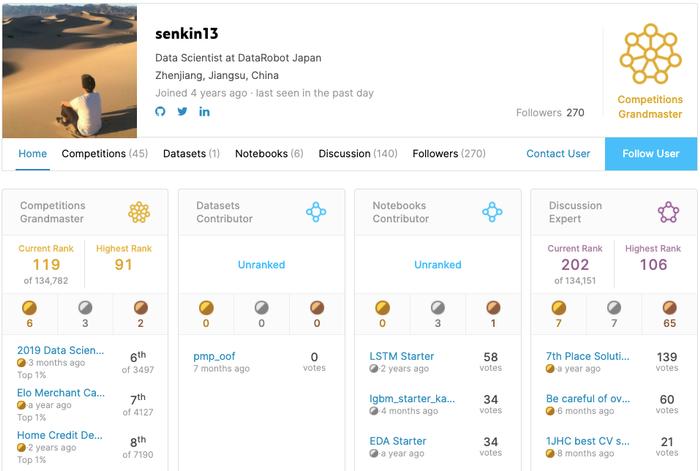Screen dimensions: 700x471
Task: Click the Notebooks Contributor tier icon
Action: (492, 212)
